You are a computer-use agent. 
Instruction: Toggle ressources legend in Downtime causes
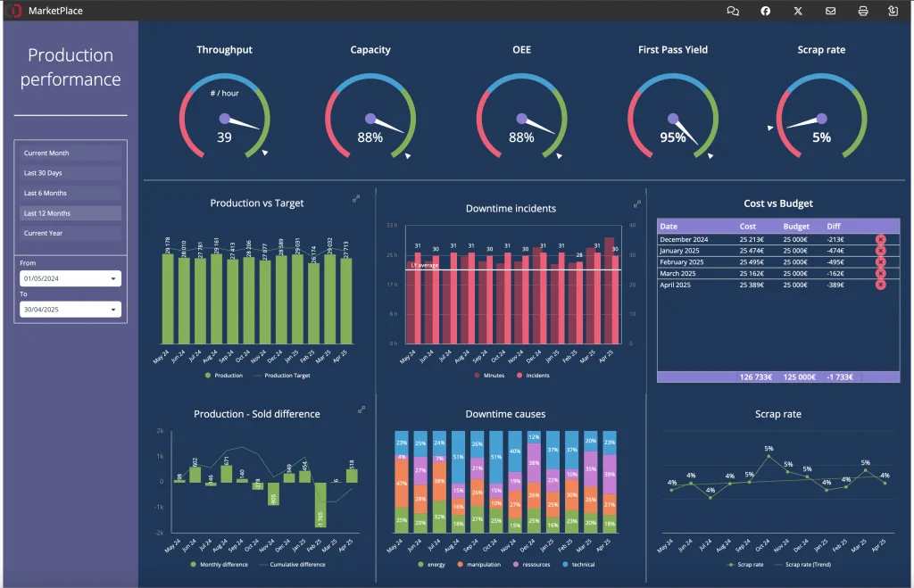(x=532, y=564)
